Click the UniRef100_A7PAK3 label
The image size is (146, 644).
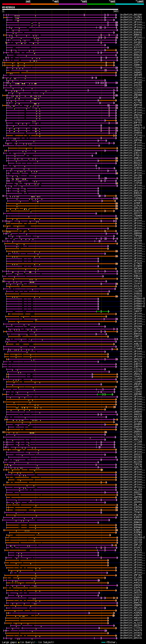coord(131,278)
